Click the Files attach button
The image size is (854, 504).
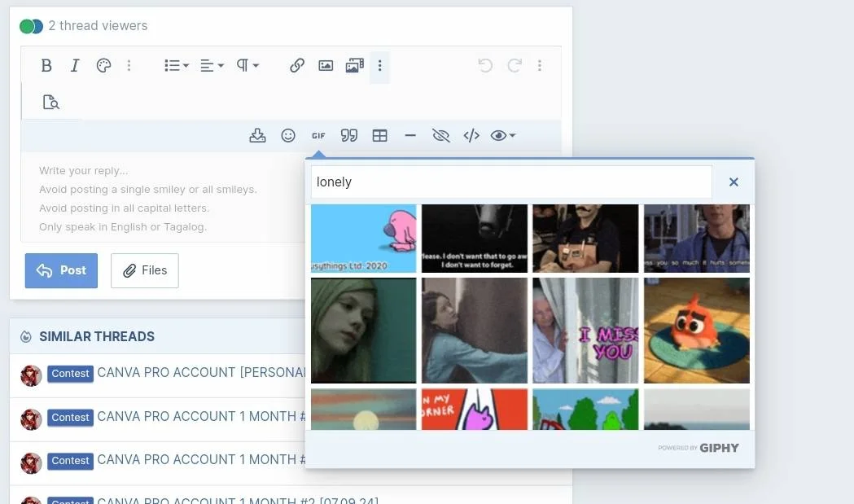[145, 270]
